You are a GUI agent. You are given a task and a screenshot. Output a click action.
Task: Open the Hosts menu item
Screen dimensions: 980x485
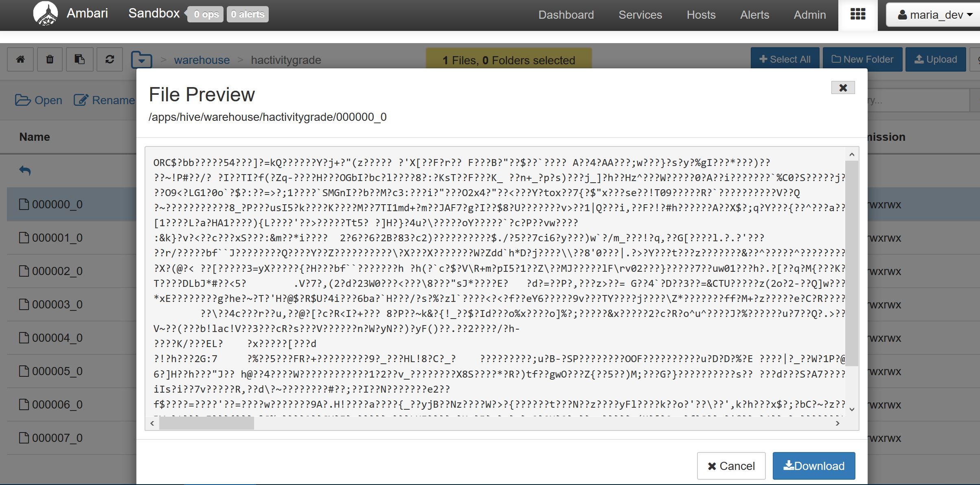[x=701, y=15]
